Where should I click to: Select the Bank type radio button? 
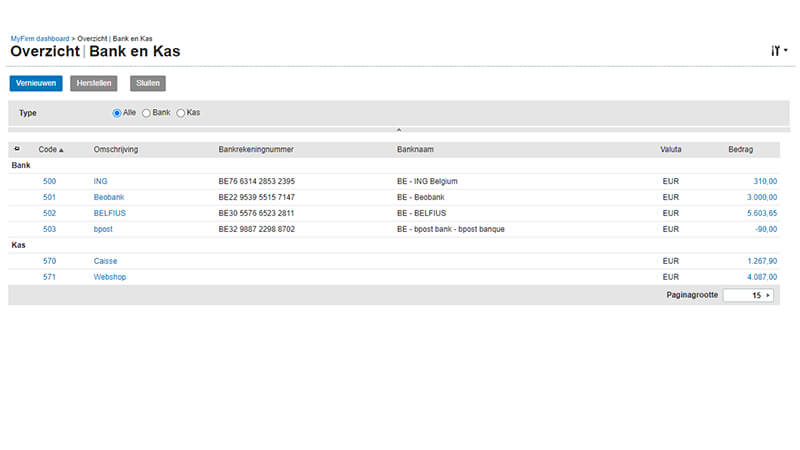click(146, 113)
